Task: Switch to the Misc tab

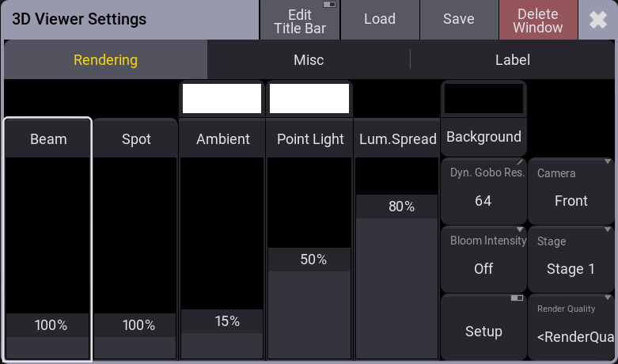Action: (309, 60)
